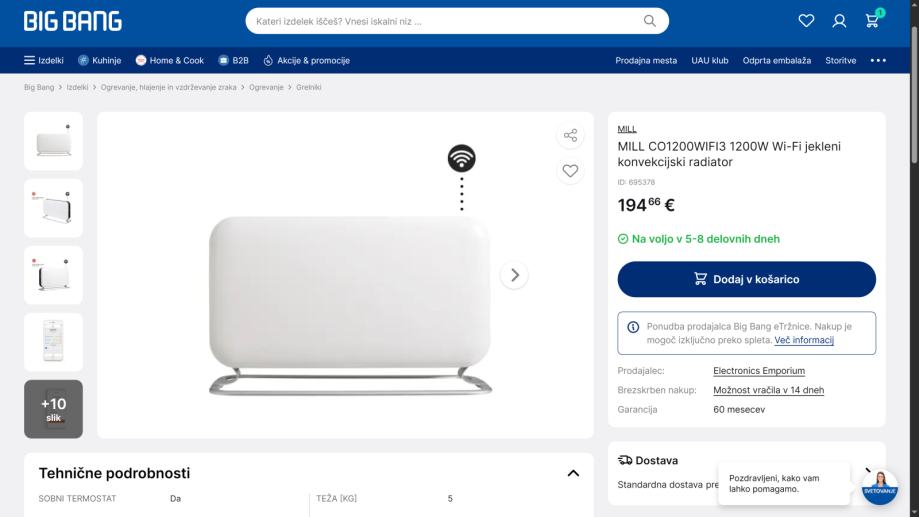Add product to favorites with heart icon

570,171
